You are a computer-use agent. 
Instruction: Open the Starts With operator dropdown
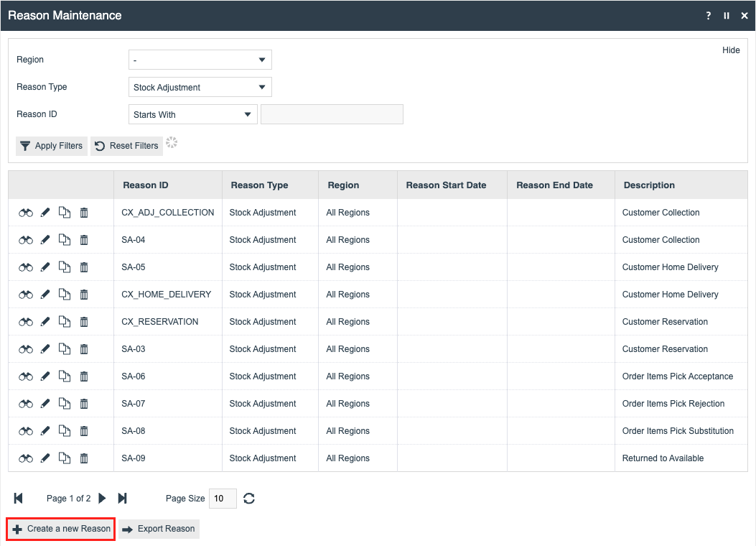[192, 115]
